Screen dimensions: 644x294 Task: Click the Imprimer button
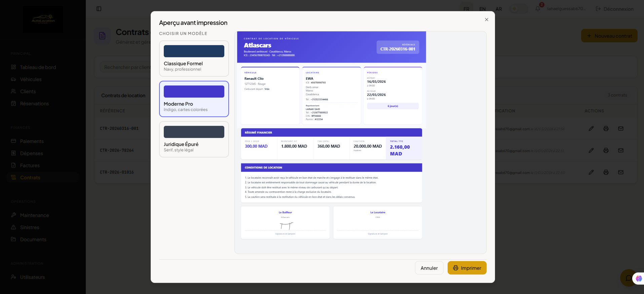tap(467, 268)
